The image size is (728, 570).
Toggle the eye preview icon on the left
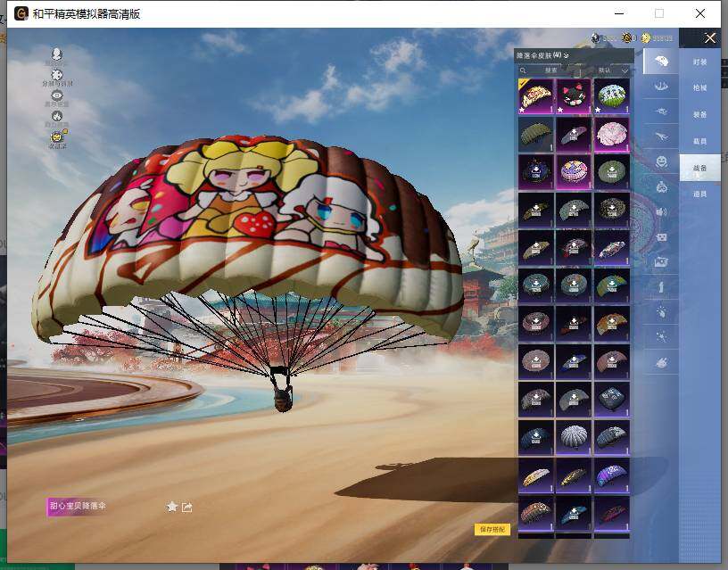pos(57,95)
